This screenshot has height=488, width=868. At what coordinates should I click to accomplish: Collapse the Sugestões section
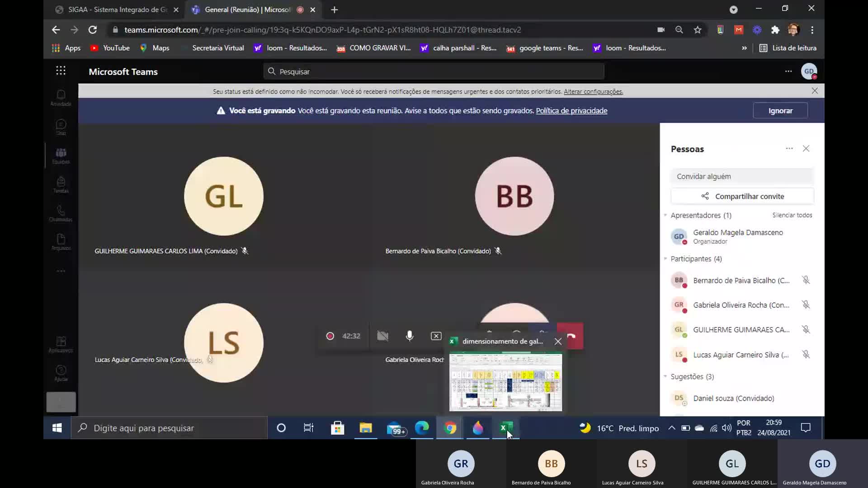pyautogui.click(x=665, y=376)
